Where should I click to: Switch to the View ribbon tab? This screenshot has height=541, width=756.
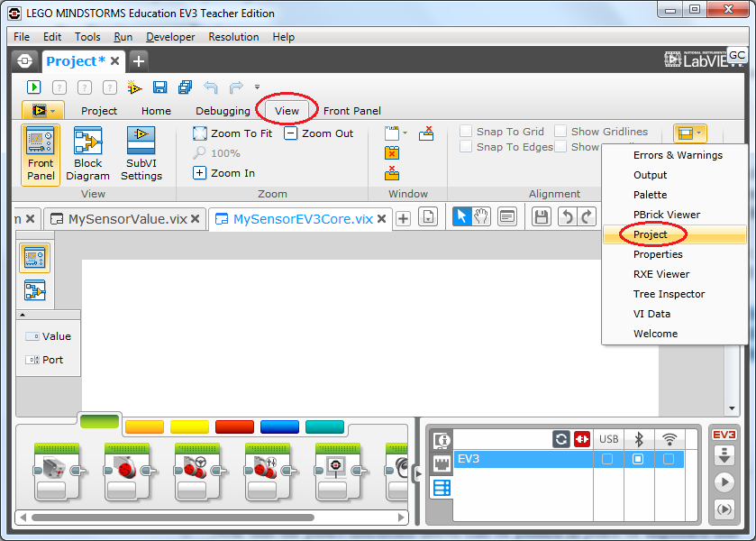pyautogui.click(x=287, y=111)
